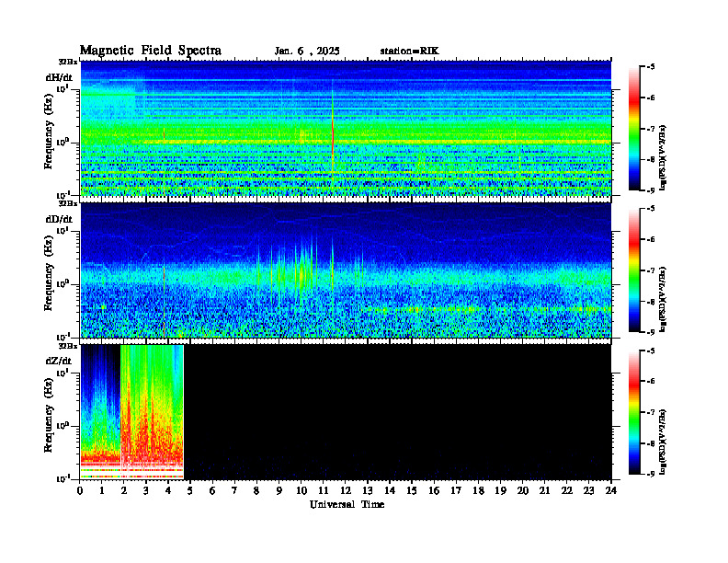Viewport: 728px width, 563px height.
Task: Click the dH/dt panel label
Action: coord(59,77)
